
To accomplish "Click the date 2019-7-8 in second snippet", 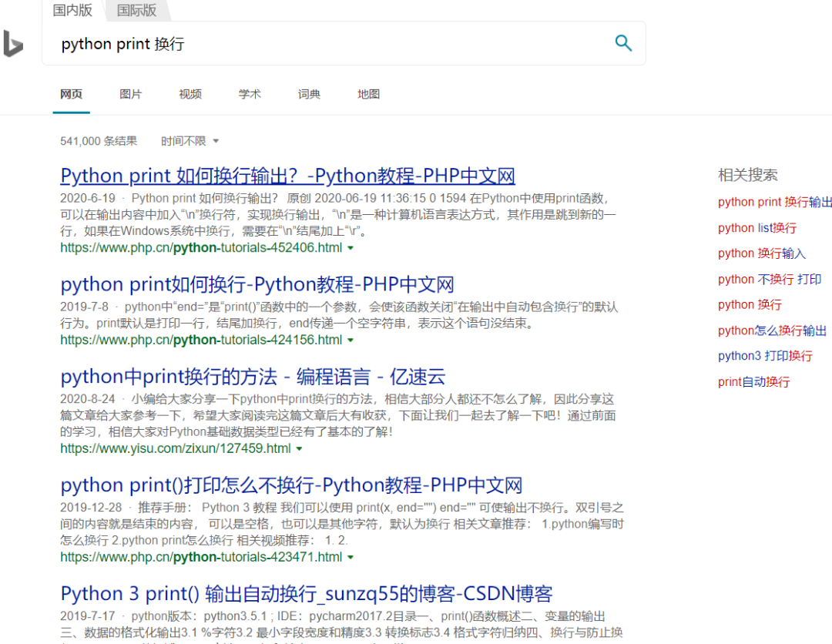I will point(85,307).
